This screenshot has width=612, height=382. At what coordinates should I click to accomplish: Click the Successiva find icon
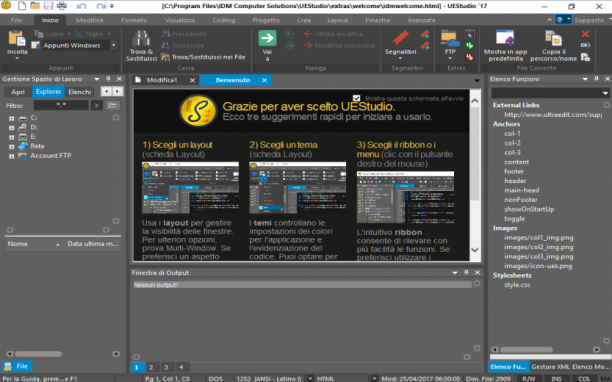(165, 46)
